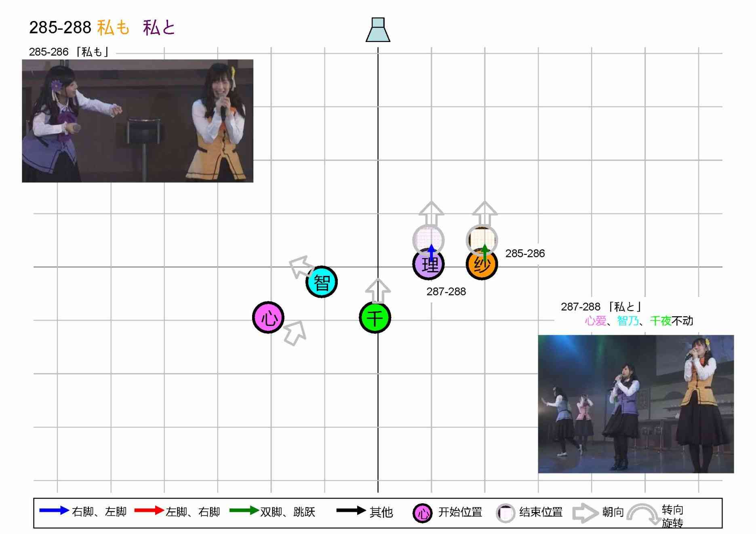Click the pink 心 start position circle
Image resolution: width=756 pixels, height=534 pixels.
[268, 317]
